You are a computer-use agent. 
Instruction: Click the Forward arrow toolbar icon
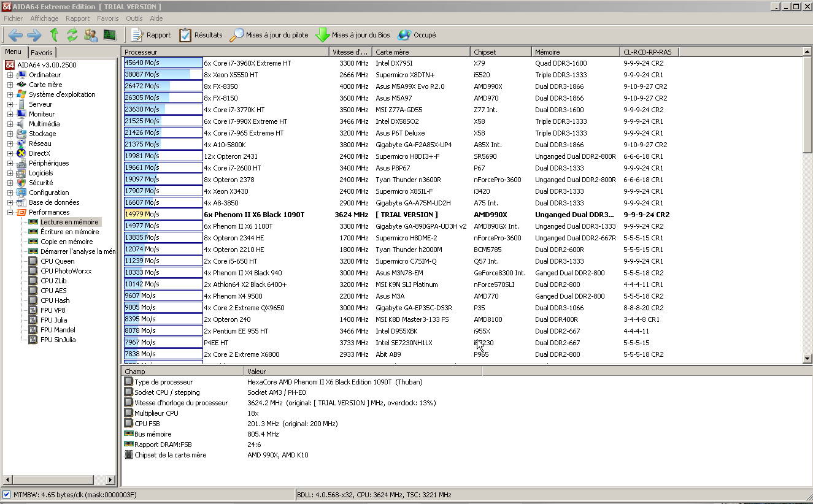(34, 35)
